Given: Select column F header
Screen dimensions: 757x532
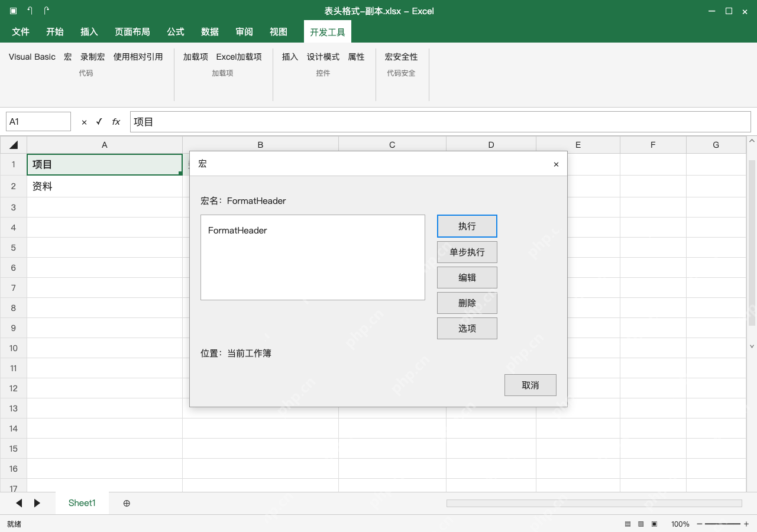Looking at the screenshot, I should tap(653, 145).
